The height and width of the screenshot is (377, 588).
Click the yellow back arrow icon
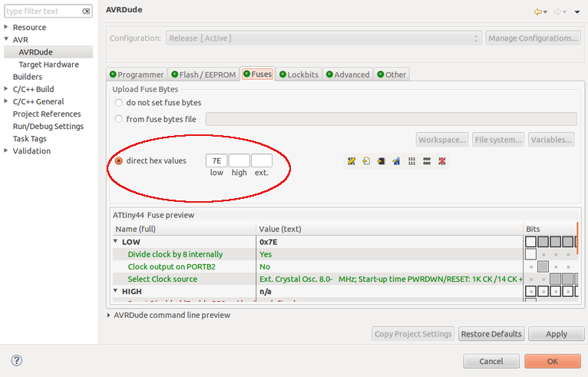tap(538, 12)
